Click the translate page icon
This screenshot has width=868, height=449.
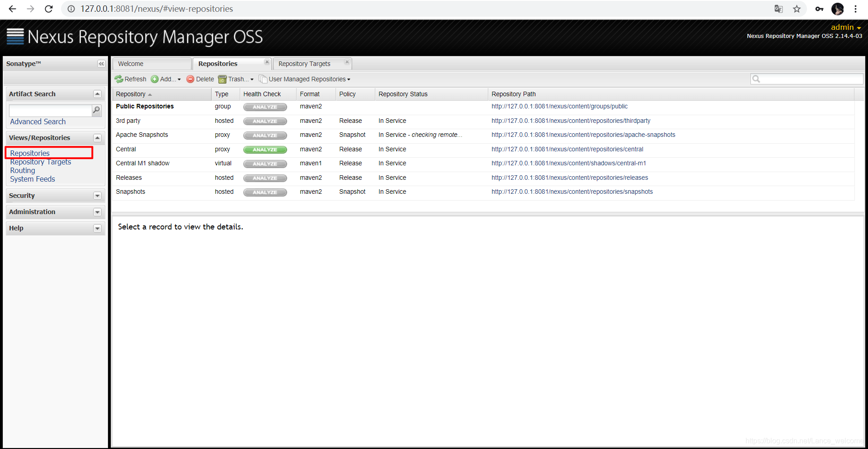click(x=778, y=9)
